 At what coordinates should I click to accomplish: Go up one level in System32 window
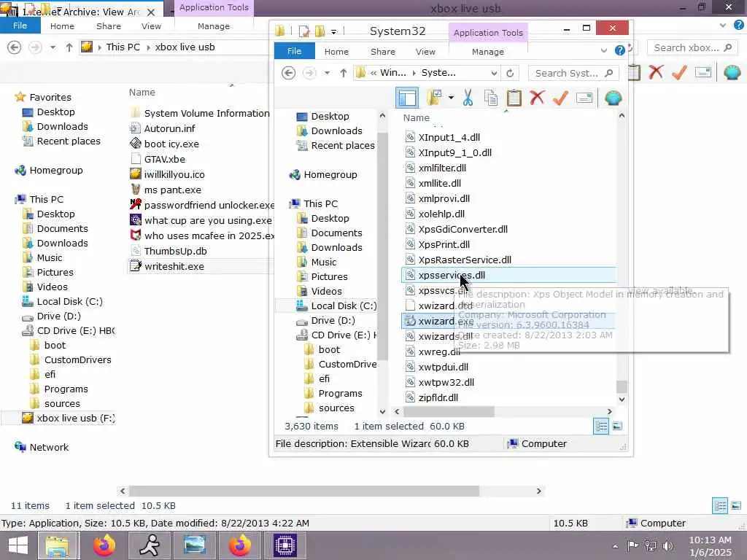pos(343,73)
